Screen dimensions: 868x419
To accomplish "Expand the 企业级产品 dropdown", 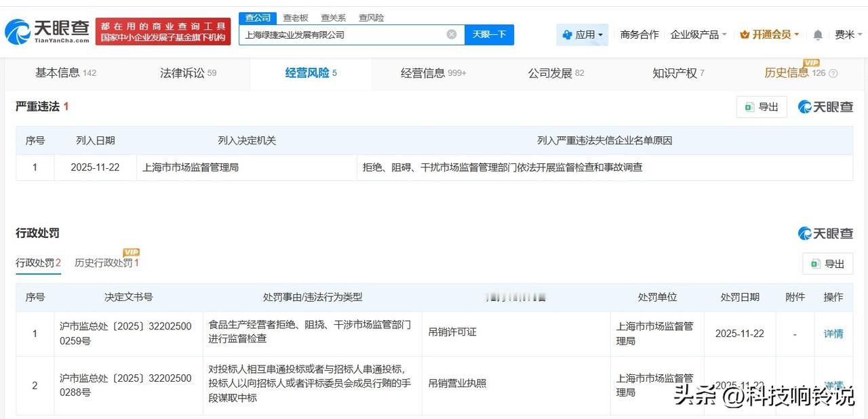I will point(698,35).
